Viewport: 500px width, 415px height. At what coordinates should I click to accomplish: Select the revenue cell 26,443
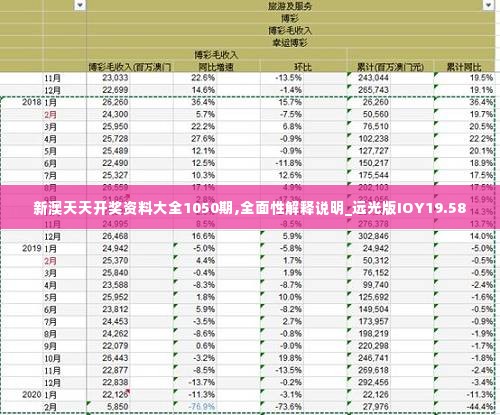[x=115, y=358]
